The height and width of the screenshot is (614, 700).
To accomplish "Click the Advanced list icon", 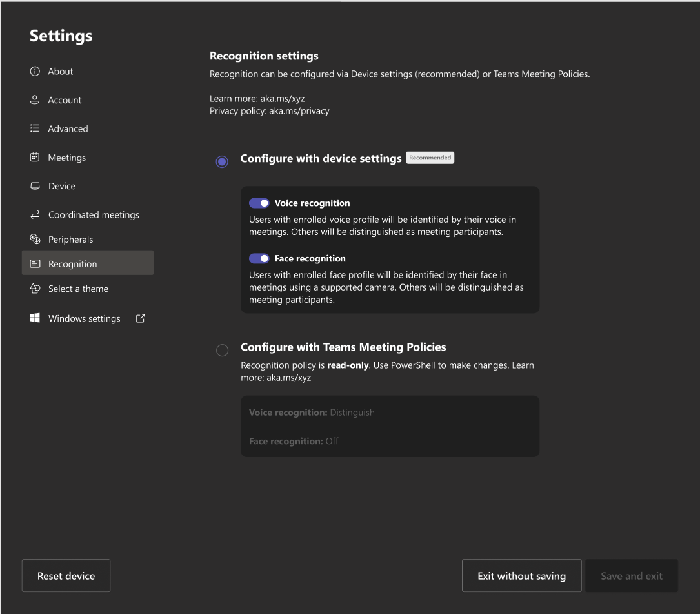I will point(35,128).
